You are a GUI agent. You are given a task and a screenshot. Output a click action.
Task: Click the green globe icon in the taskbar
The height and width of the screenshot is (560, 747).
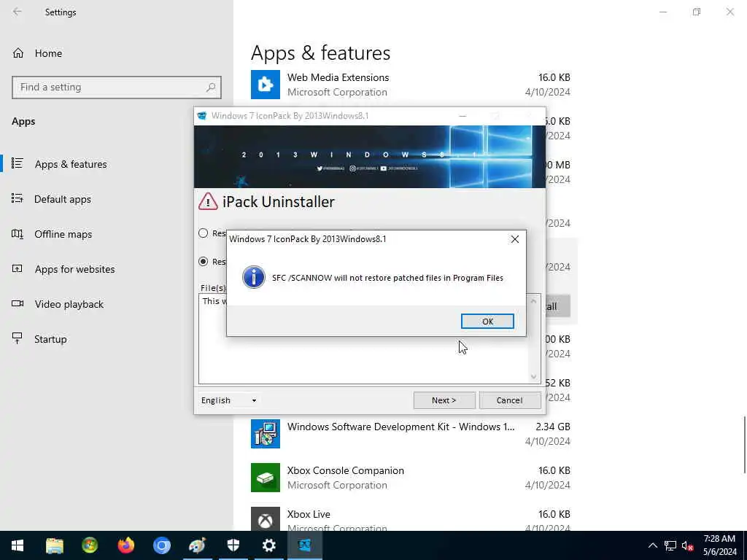pos(90,545)
